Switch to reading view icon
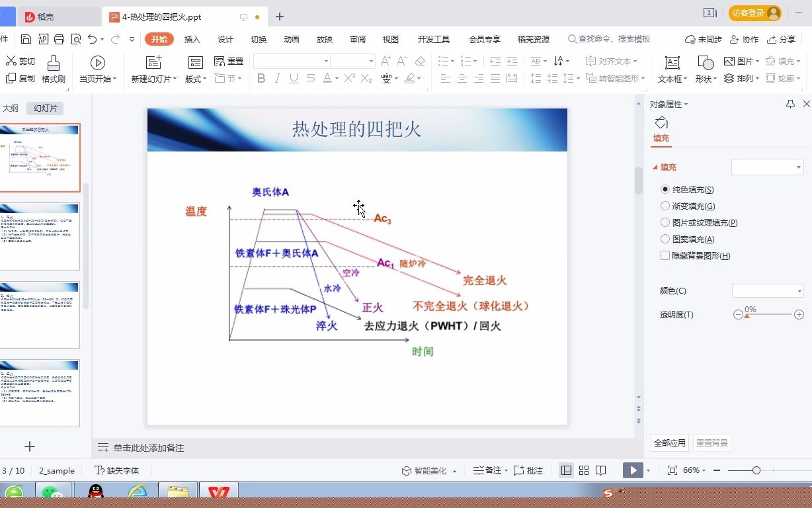This screenshot has height=508, width=812. click(600, 470)
